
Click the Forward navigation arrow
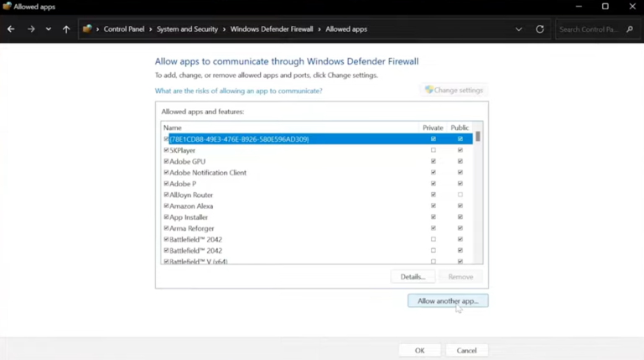[31, 29]
